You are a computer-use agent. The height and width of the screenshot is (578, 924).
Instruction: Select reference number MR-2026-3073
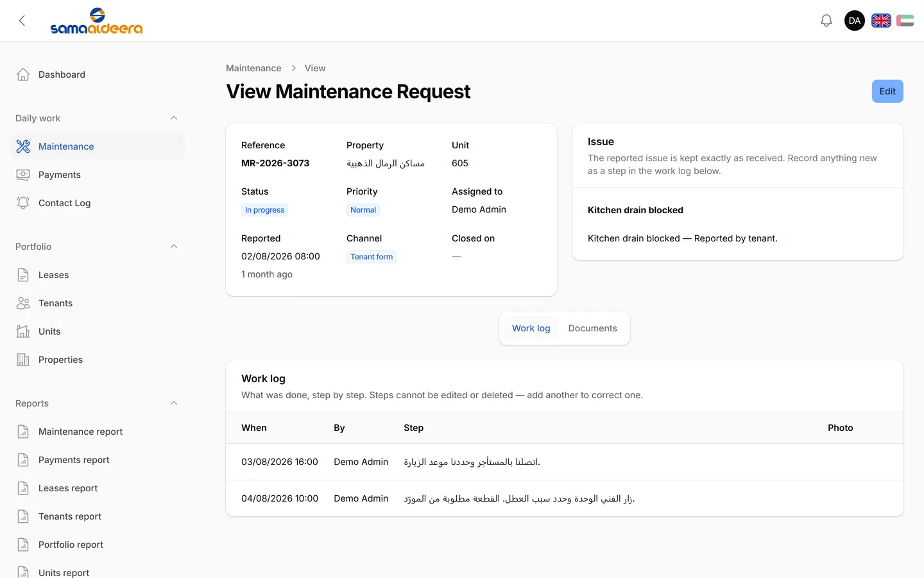point(275,163)
